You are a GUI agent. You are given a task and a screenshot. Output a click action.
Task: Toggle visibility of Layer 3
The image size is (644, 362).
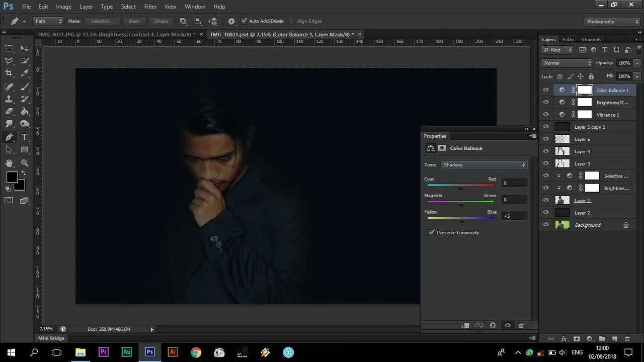pyautogui.click(x=546, y=163)
